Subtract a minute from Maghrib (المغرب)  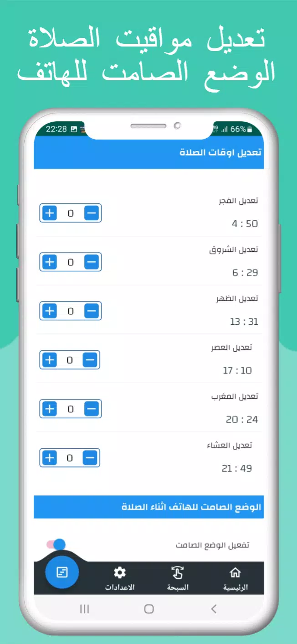coord(92,409)
